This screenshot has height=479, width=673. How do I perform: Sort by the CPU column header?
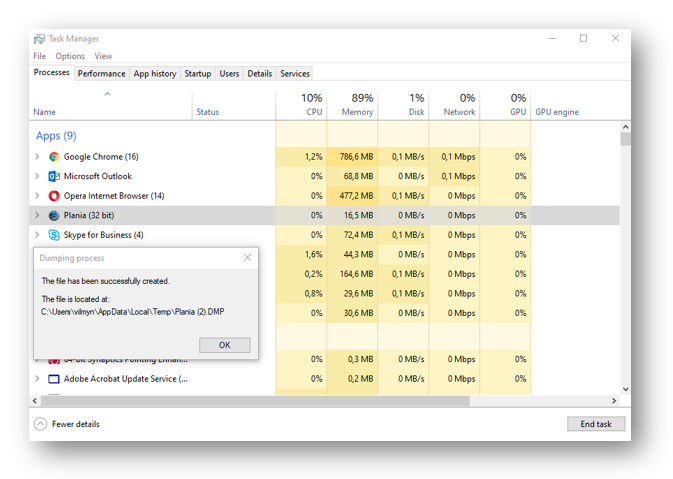pos(301,105)
